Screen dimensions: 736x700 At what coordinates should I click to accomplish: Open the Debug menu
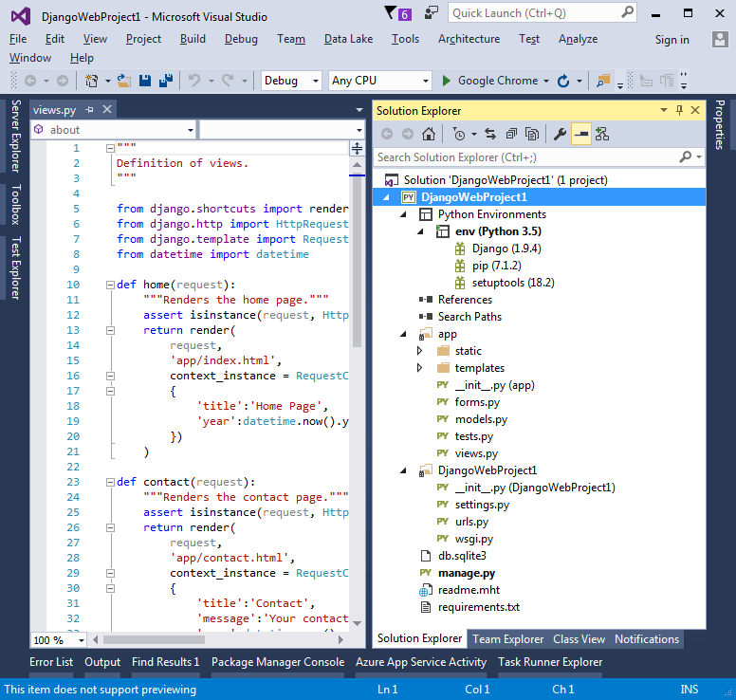pyautogui.click(x=241, y=39)
